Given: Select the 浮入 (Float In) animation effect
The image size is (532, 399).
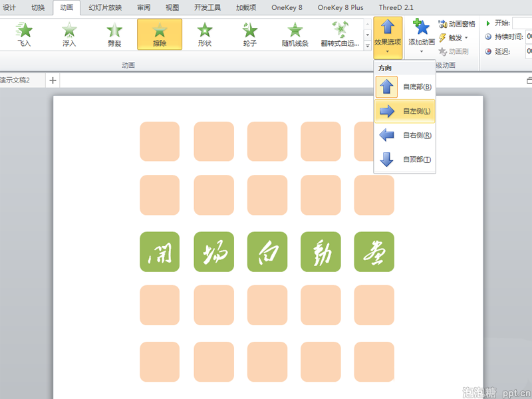Looking at the screenshot, I should pyautogui.click(x=68, y=33).
